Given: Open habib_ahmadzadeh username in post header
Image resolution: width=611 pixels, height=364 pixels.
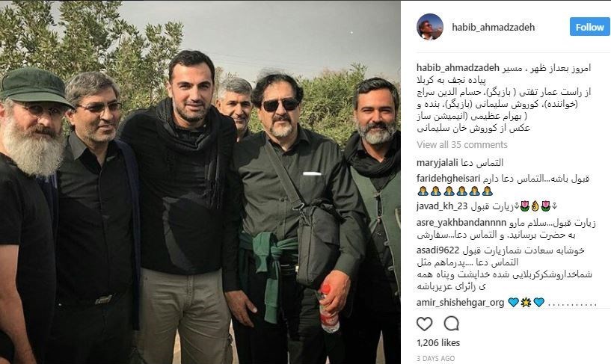Looking at the screenshot, I should click(493, 27).
